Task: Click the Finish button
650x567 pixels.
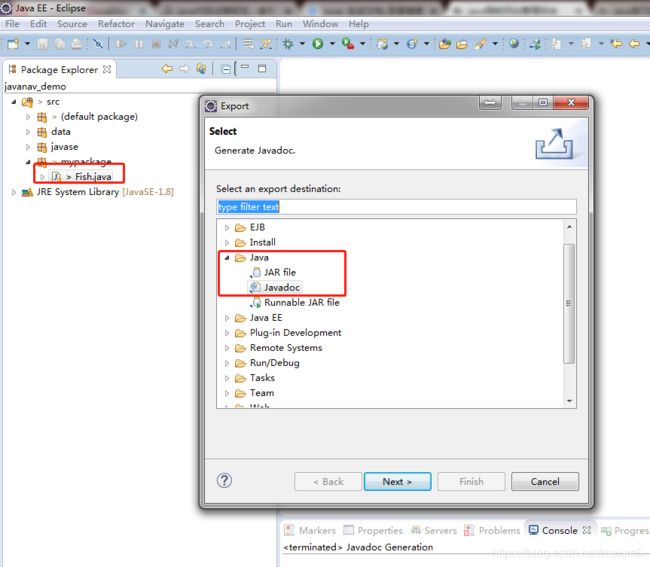Action: coord(471,481)
